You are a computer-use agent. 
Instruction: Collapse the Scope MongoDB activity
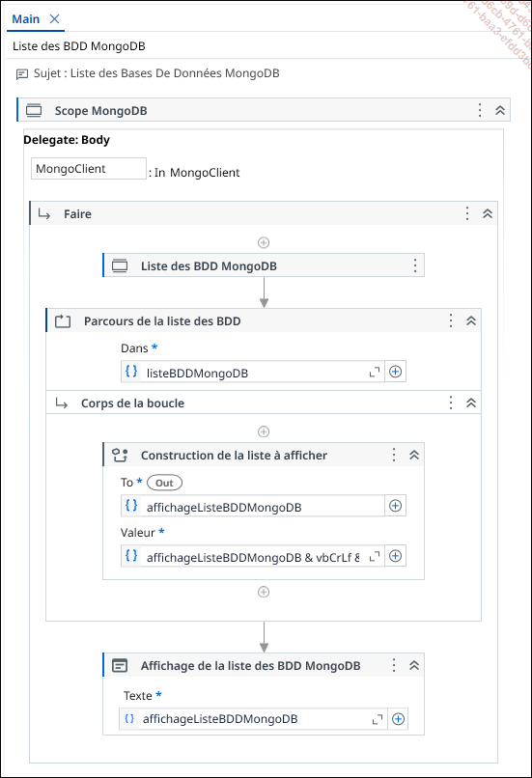pyautogui.click(x=500, y=110)
